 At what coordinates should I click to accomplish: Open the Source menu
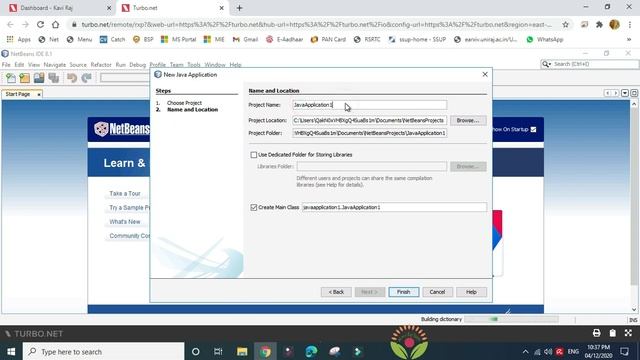point(78,64)
